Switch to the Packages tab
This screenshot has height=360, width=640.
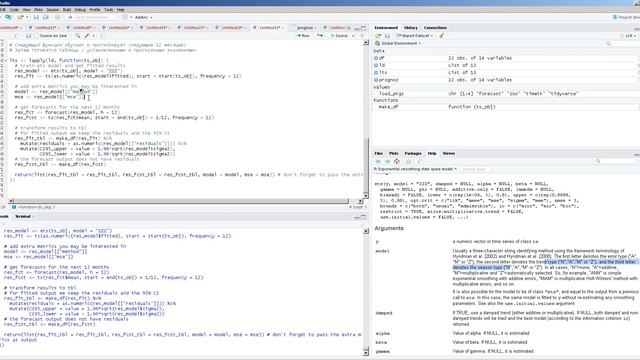413,153
